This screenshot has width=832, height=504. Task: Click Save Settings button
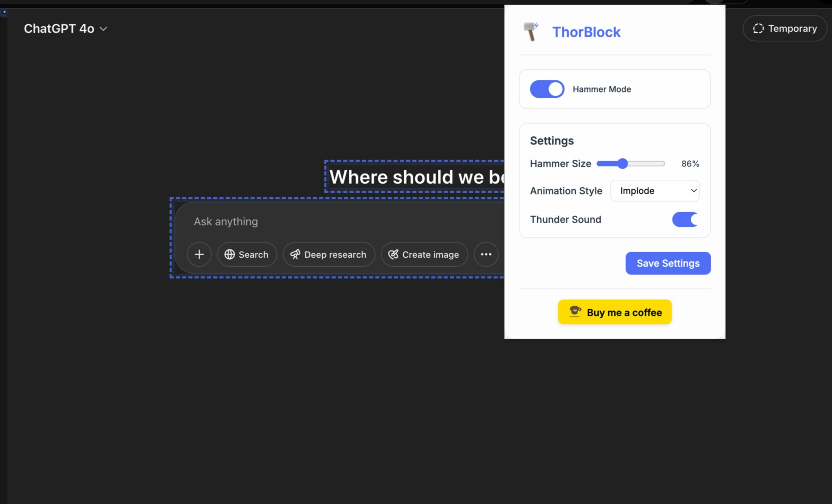(x=668, y=263)
